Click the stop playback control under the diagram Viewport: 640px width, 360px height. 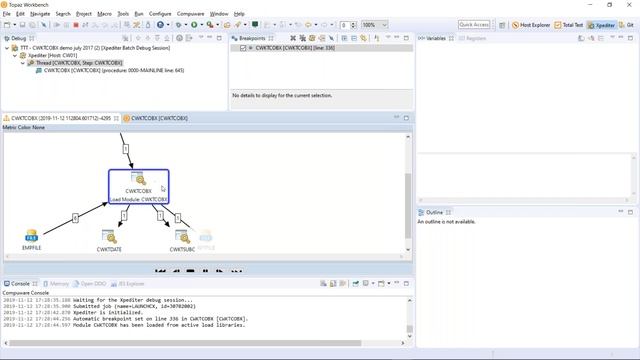[x=190, y=271]
